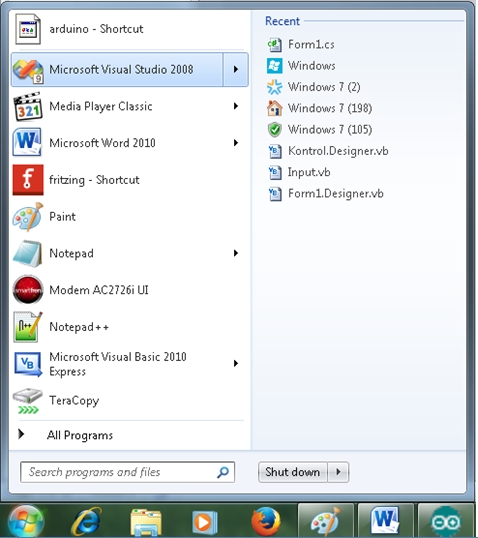Expand Microsoft Word 2010 jump list arrow

(236, 143)
